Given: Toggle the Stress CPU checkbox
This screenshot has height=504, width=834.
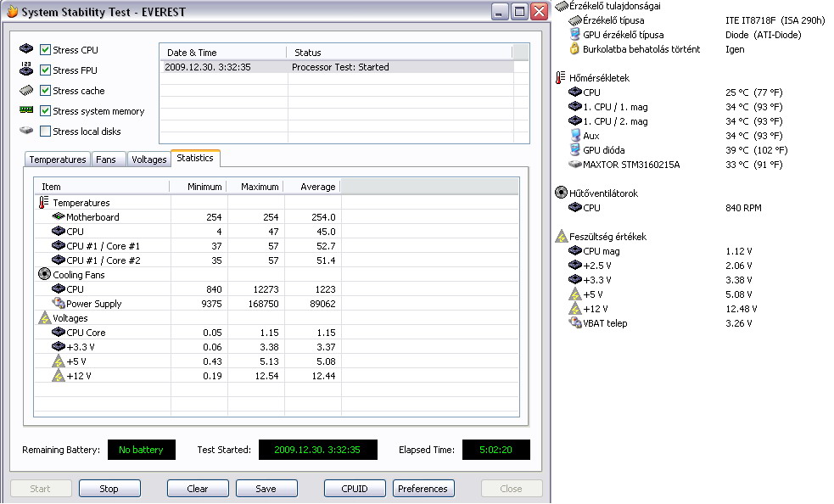Looking at the screenshot, I should tap(45, 49).
